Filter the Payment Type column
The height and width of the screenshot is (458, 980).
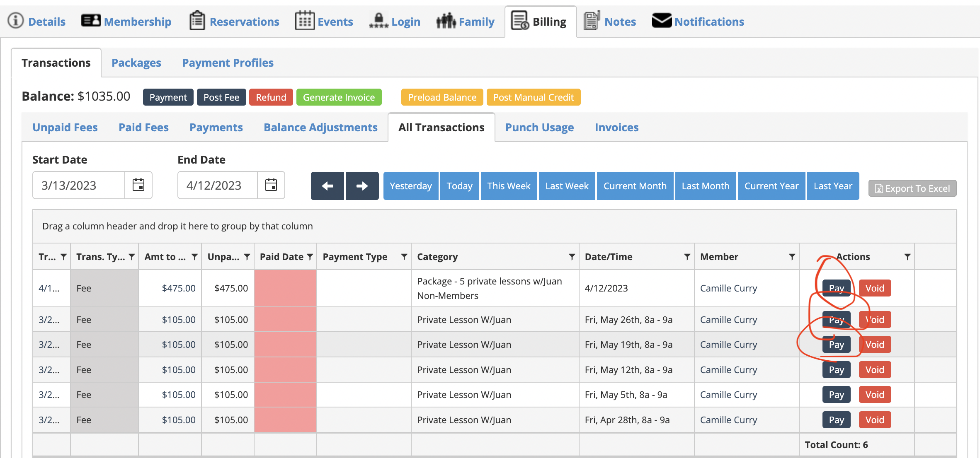404,257
